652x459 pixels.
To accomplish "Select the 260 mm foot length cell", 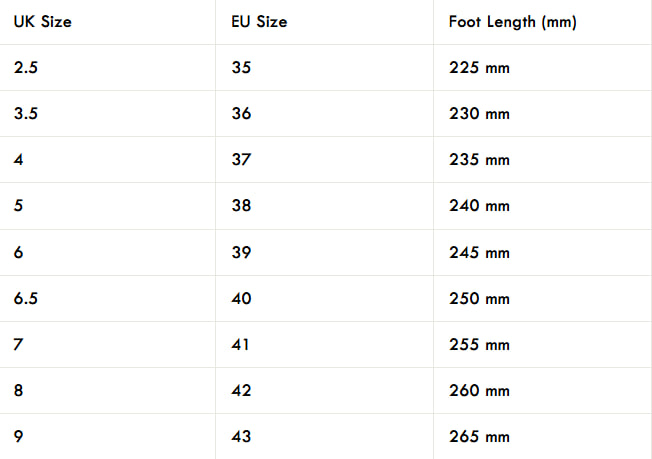I will (479, 391).
